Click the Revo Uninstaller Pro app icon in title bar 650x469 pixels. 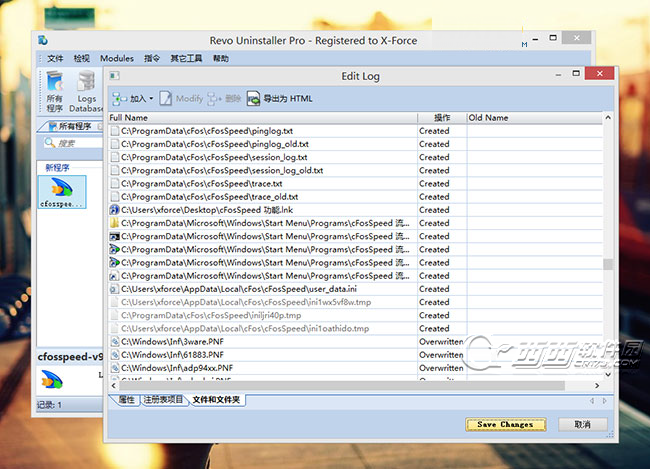tap(43, 40)
